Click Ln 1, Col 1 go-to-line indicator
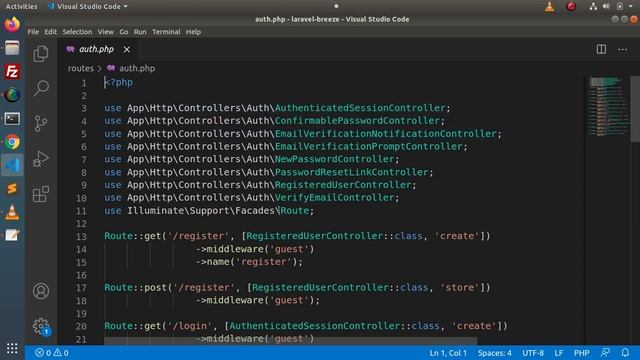Viewport: 640px width, 360px height. [448, 353]
